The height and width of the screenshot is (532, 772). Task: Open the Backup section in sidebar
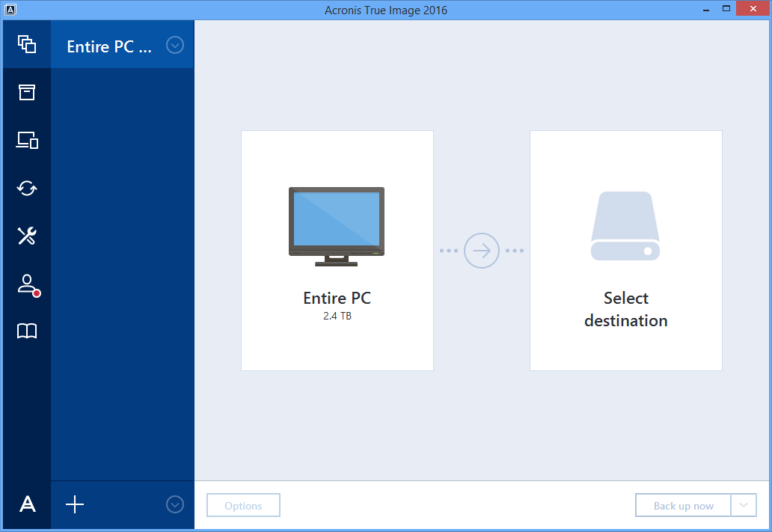[27, 44]
